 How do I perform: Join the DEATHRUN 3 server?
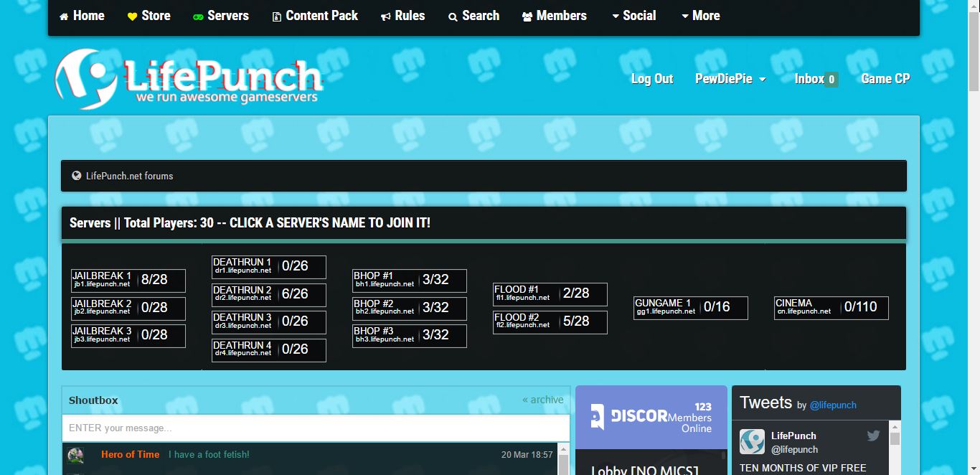pyautogui.click(x=242, y=317)
